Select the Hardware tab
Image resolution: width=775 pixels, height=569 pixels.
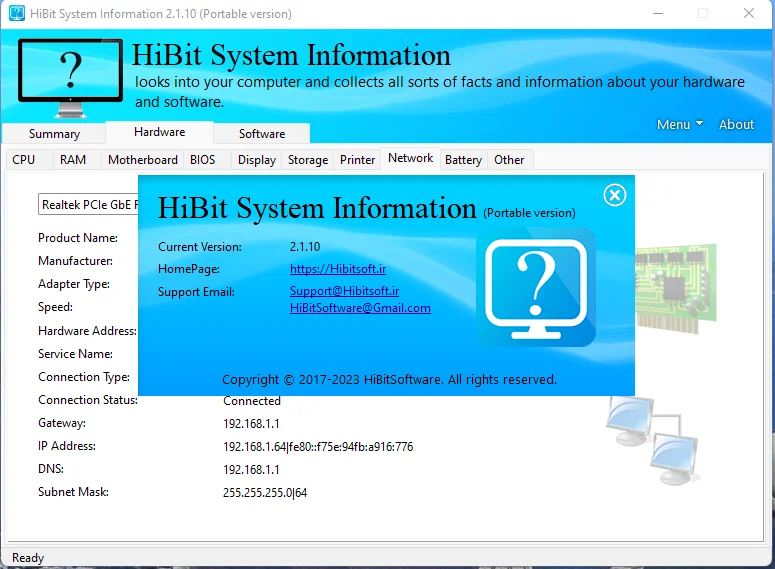point(160,132)
